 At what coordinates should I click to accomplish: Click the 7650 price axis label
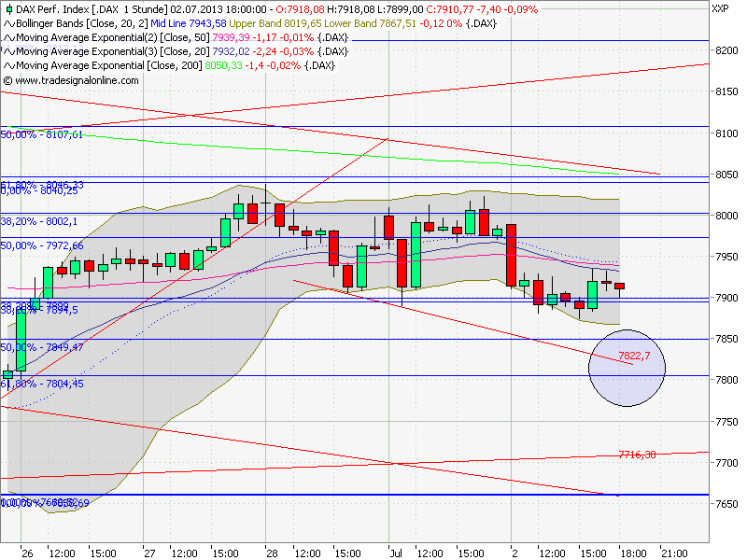pyautogui.click(x=727, y=504)
